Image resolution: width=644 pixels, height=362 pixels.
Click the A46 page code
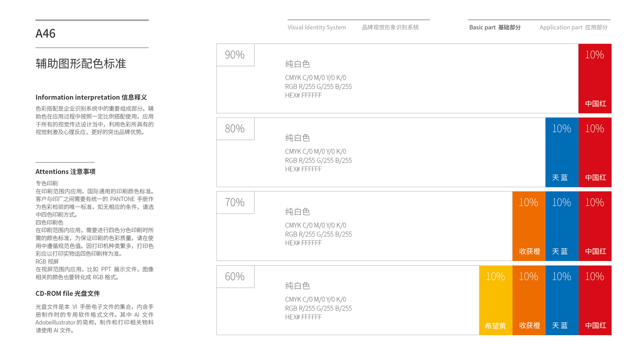click(x=45, y=33)
